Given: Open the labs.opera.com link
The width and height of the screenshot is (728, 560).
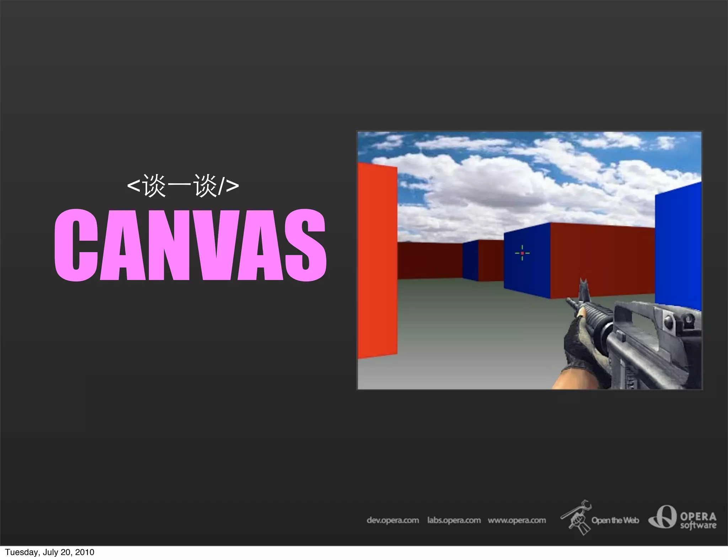Looking at the screenshot, I should (x=454, y=520).
